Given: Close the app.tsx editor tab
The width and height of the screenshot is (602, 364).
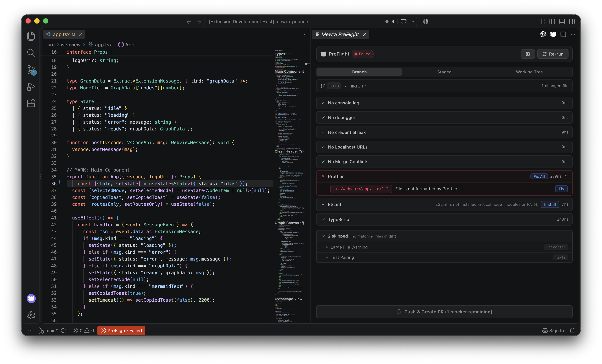Looking at the screenshot, I should [81, 34].
